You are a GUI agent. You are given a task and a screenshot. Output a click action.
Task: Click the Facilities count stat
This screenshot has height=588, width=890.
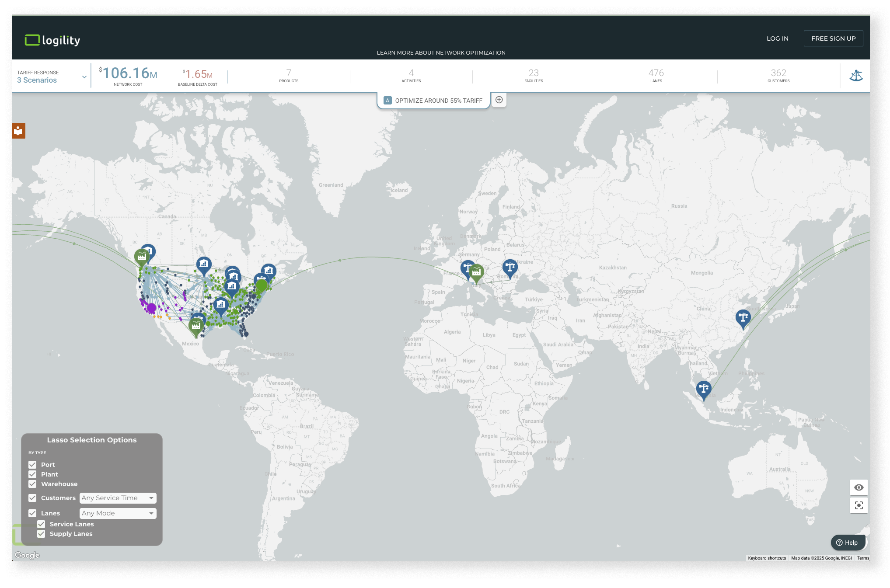[534, 75]
